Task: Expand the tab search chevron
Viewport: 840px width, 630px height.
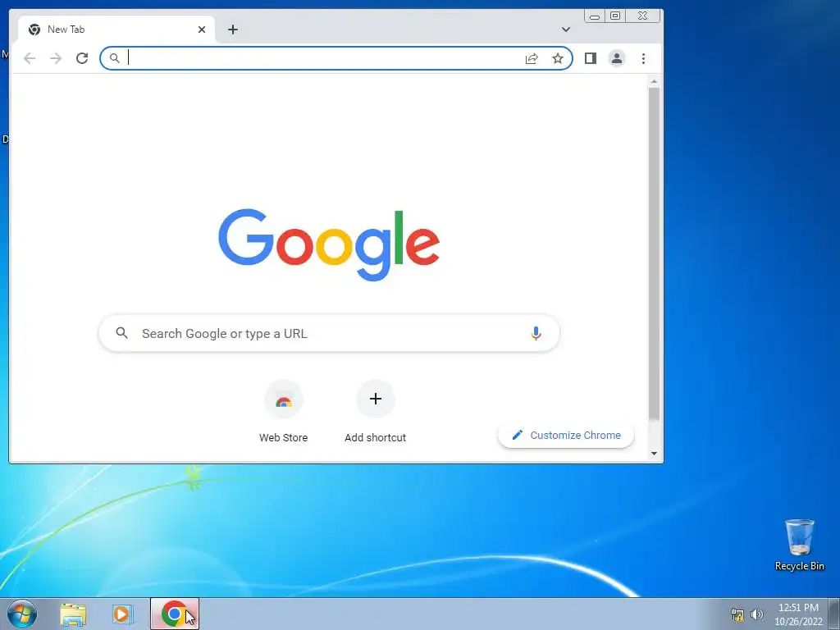Action: (566, 30)
